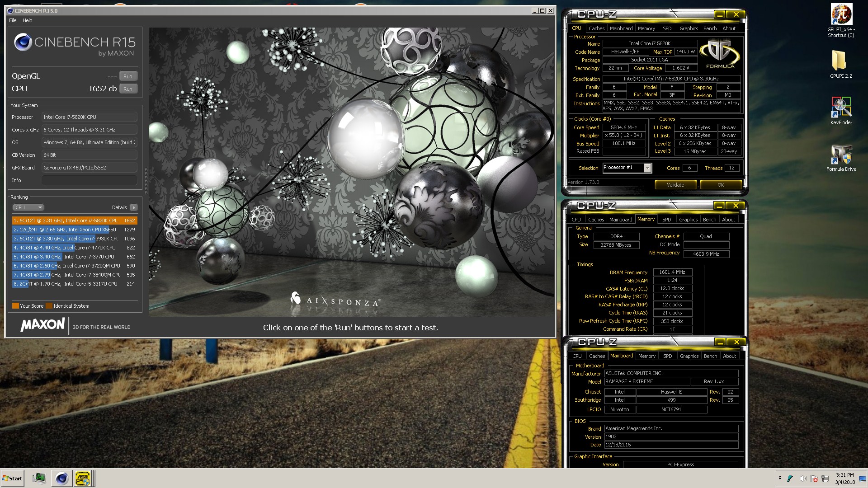The image size is (868, 488).
Task: Run the OpenGL benchmark test
Action: point(128,76)
